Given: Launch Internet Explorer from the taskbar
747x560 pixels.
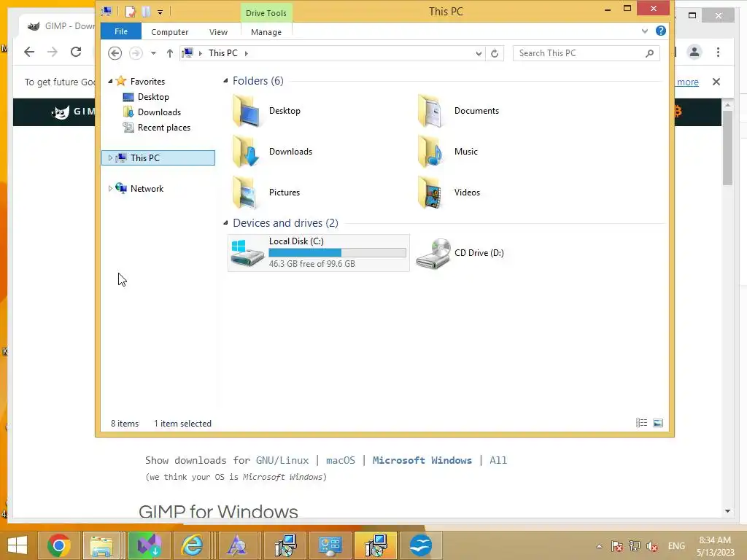Looking at the screenshot, I should 192,545.
